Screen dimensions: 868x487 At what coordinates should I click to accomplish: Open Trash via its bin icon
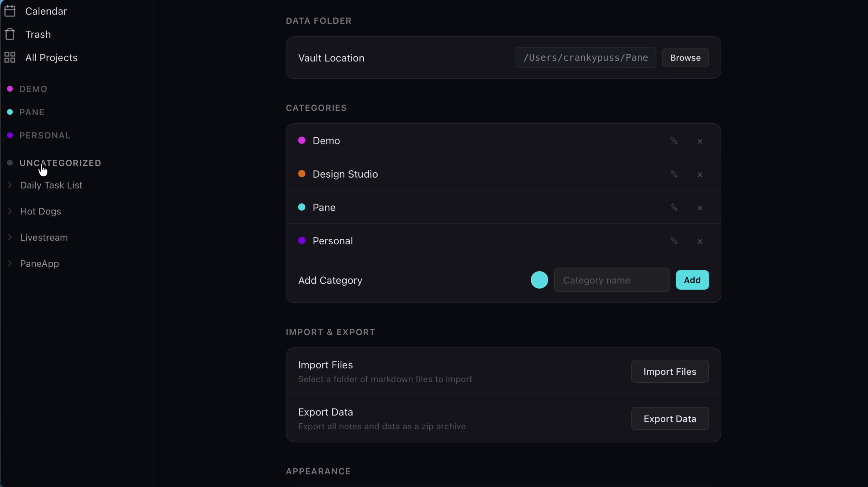pyautogui.click(x=10, y=34)
